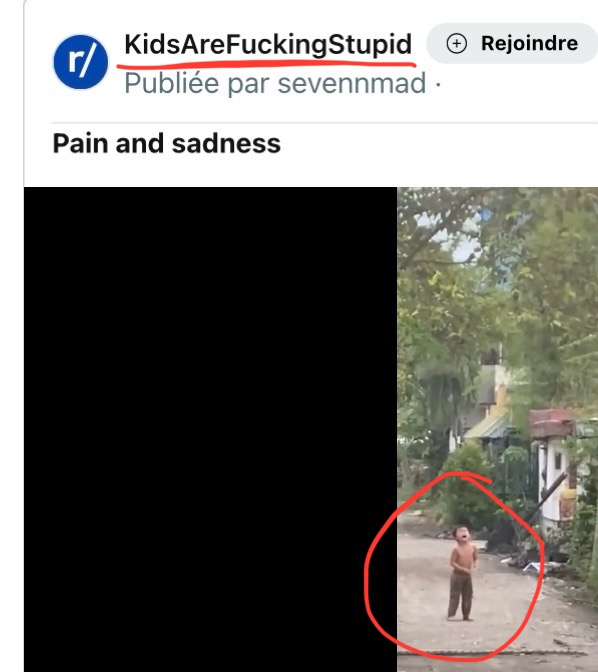Open the sevennmad user profile link
This screenshot has width=598, height=672.
tap(352, 83)
